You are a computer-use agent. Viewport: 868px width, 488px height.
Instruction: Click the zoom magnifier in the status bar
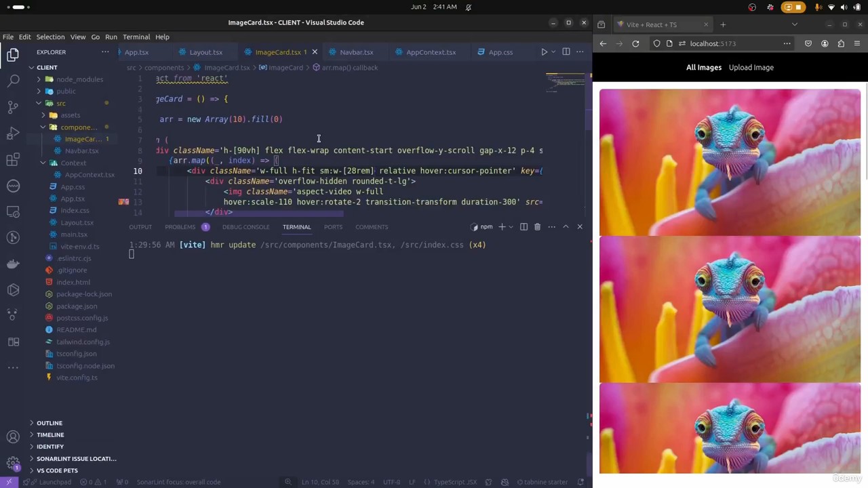tap(288, 482)
